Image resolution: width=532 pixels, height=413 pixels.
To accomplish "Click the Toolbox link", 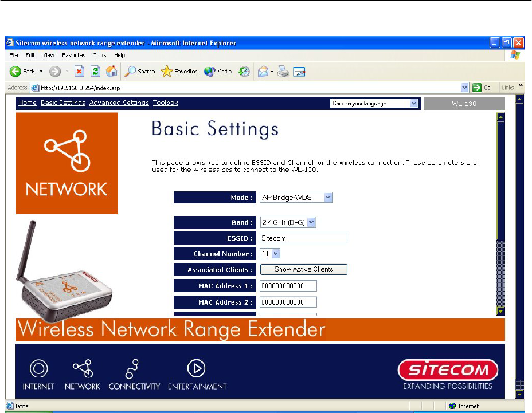I will (x=165, y=103).
